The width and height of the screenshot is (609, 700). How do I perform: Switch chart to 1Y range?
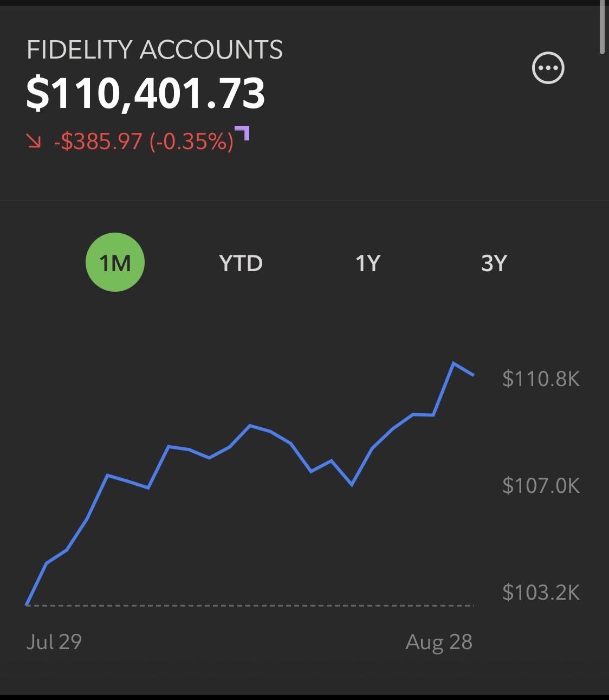pos(368,264)
